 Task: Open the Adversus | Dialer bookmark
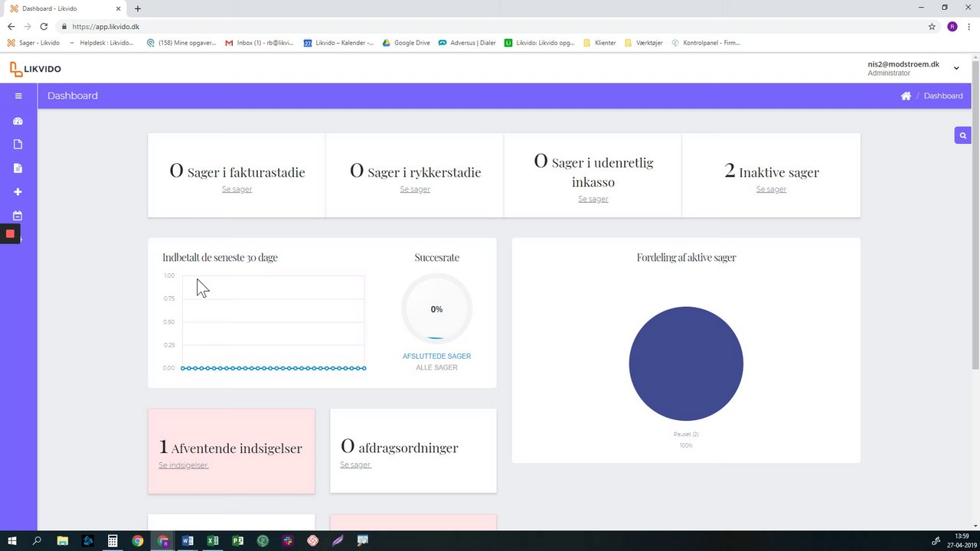(x=467, y=43)
